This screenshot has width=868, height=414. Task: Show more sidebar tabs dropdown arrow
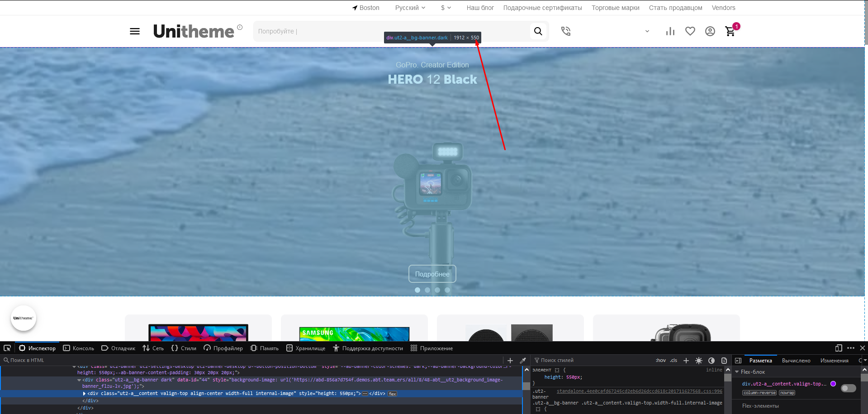click(865, 361)
